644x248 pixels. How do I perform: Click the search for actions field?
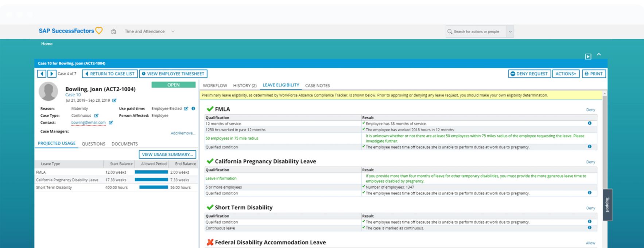(x=476, y=32)
